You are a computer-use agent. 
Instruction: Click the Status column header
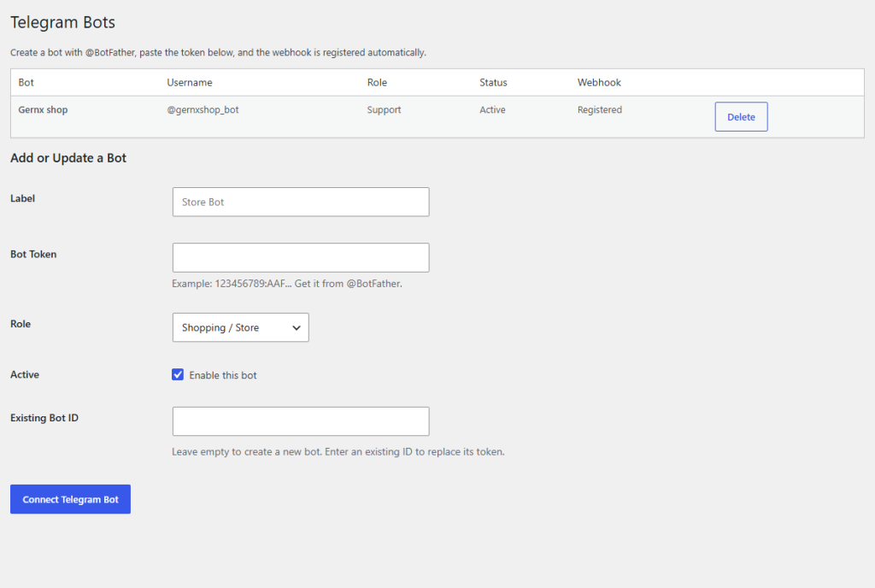493,83
